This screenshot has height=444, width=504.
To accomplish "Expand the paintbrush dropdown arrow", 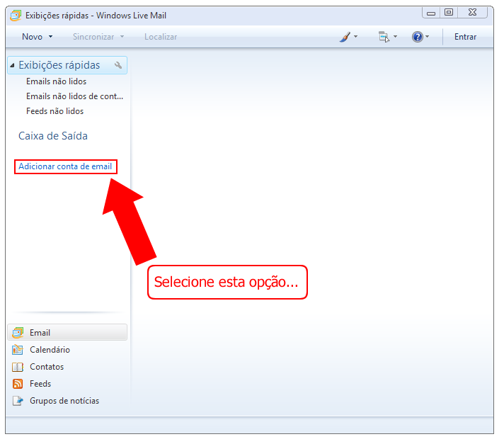I will [x=355, y=37].
